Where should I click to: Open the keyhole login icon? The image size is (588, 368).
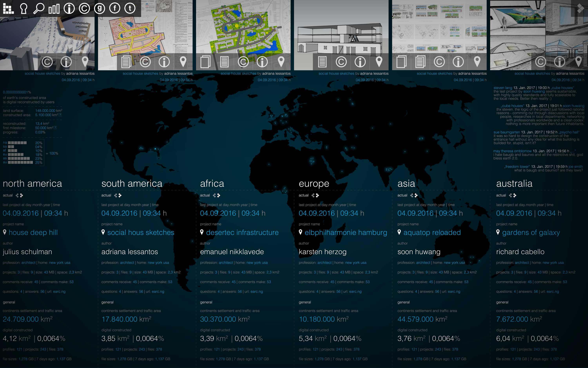point(24,8)
